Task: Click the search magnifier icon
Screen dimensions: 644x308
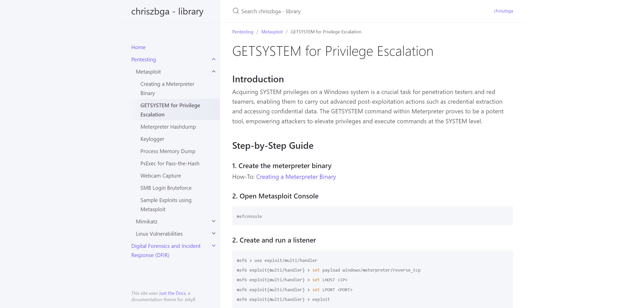Action: click(x=236, y=11)
